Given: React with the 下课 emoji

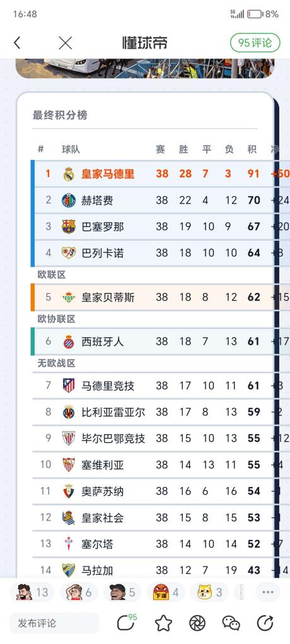Looking at the screenshot, I should [165, 592].
